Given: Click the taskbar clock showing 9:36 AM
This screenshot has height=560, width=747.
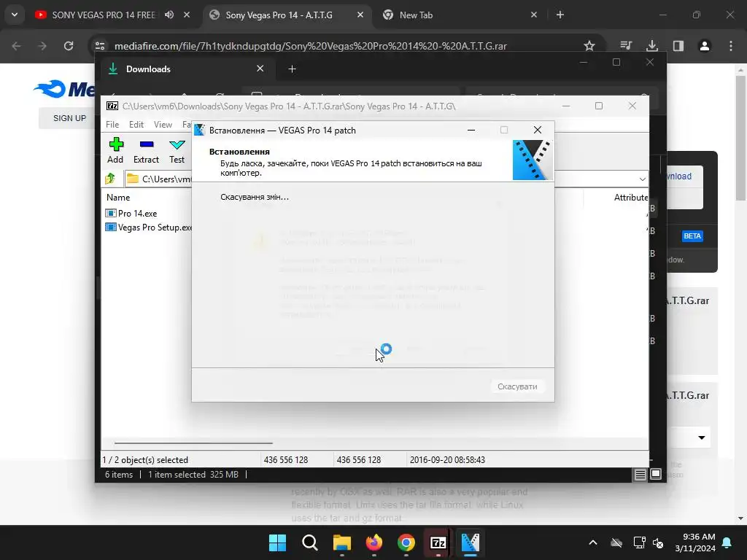Looking at the screenshot, I should pos(695,542).
